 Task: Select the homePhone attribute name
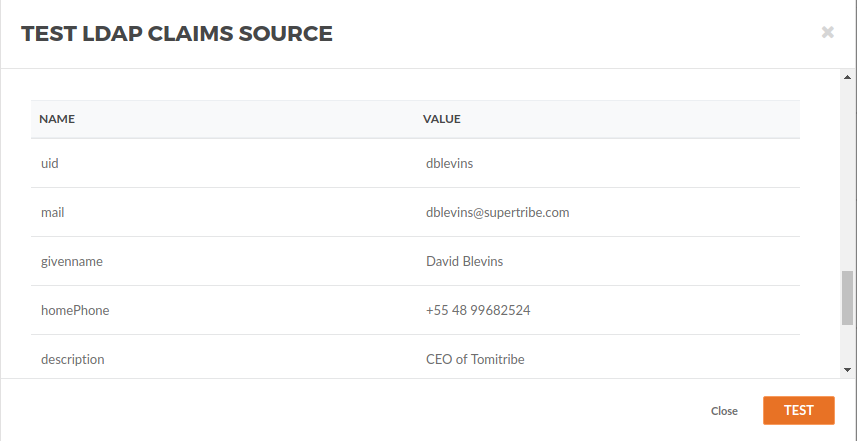coord(75,310)
